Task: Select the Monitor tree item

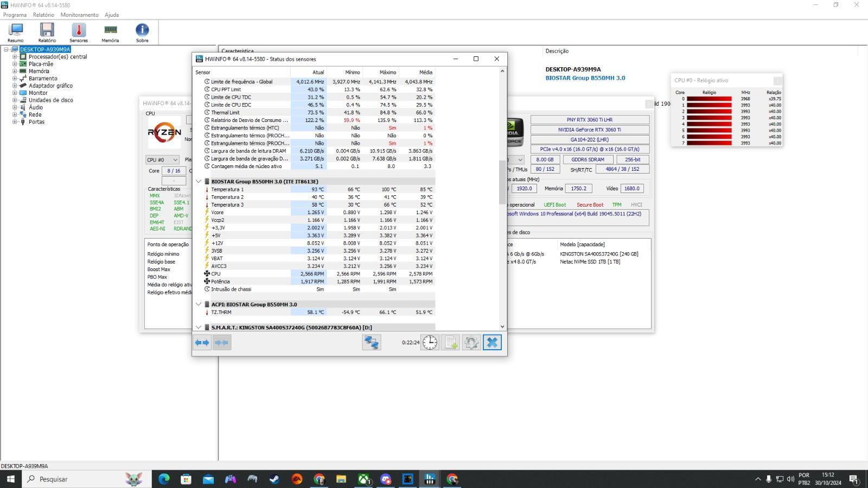Action: [x=38, y=93]
